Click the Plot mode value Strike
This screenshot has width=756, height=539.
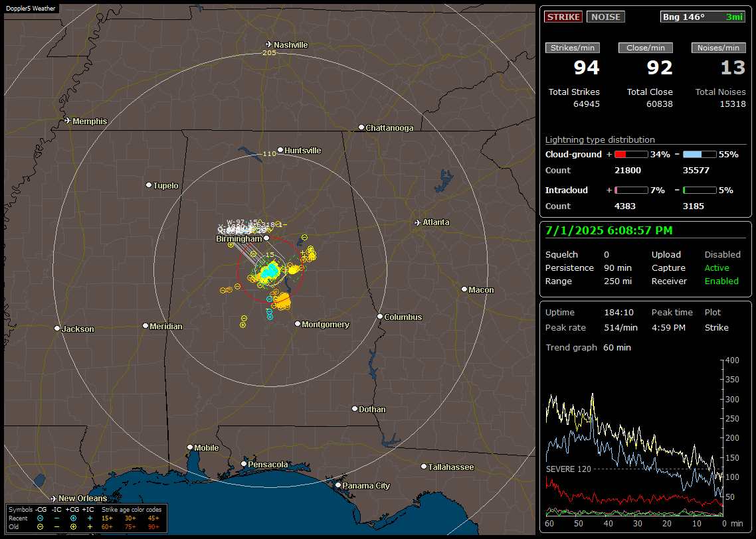click(x=716, y=327)
